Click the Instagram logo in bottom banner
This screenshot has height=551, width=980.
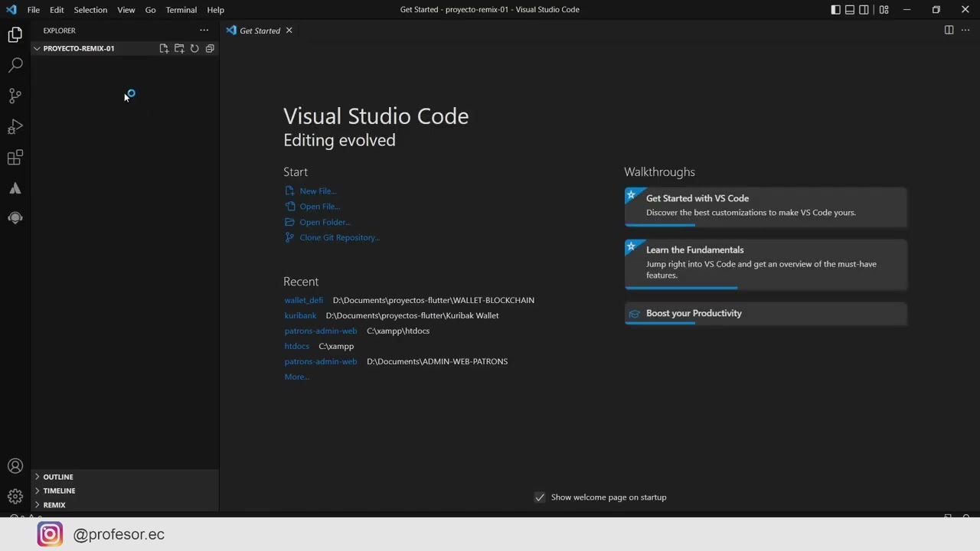click(x=50, y=534)
